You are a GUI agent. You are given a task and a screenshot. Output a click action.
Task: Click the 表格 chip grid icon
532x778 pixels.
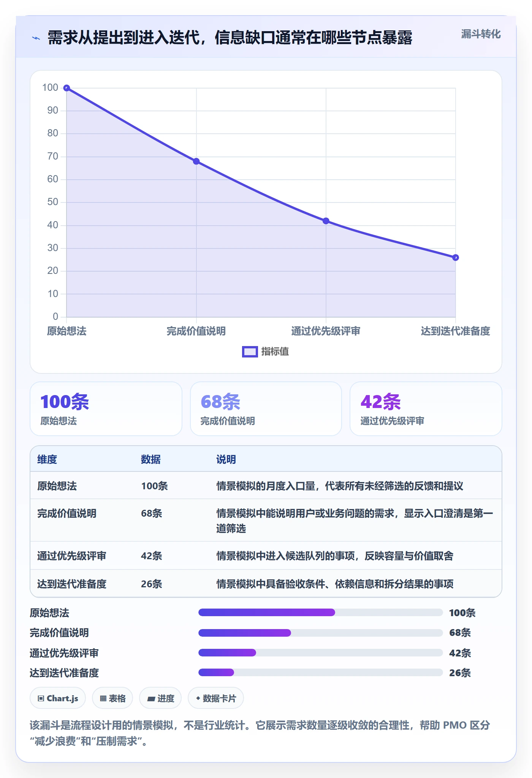point(103,698)
